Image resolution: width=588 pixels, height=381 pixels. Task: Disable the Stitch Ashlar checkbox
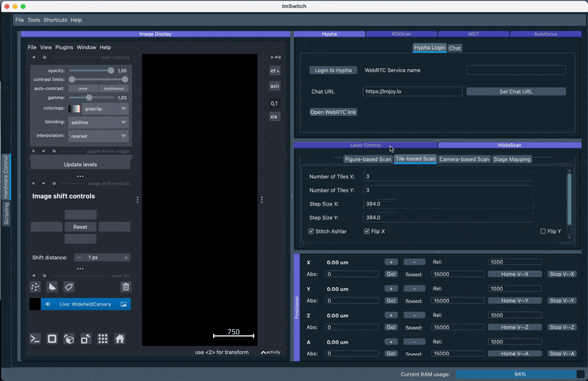(x=312, y=231)
